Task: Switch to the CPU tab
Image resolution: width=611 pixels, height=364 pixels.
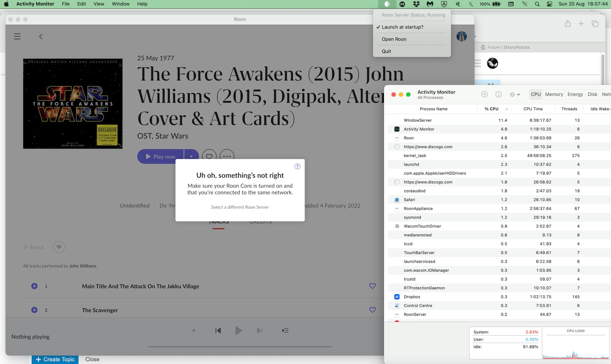Action: (x=536, y=94)
